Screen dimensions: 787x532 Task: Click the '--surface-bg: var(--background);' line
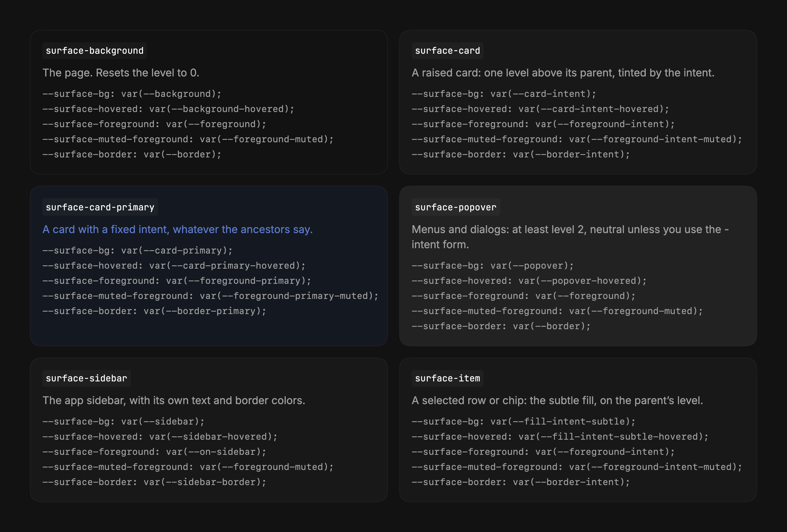(132, 94)
